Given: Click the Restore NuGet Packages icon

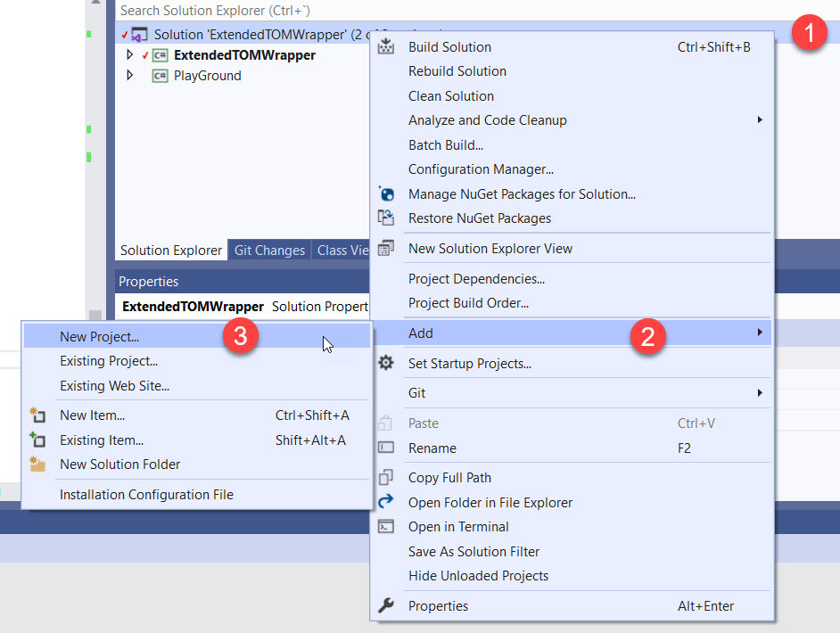Looking at the screenshot, I should click(386, 218).
